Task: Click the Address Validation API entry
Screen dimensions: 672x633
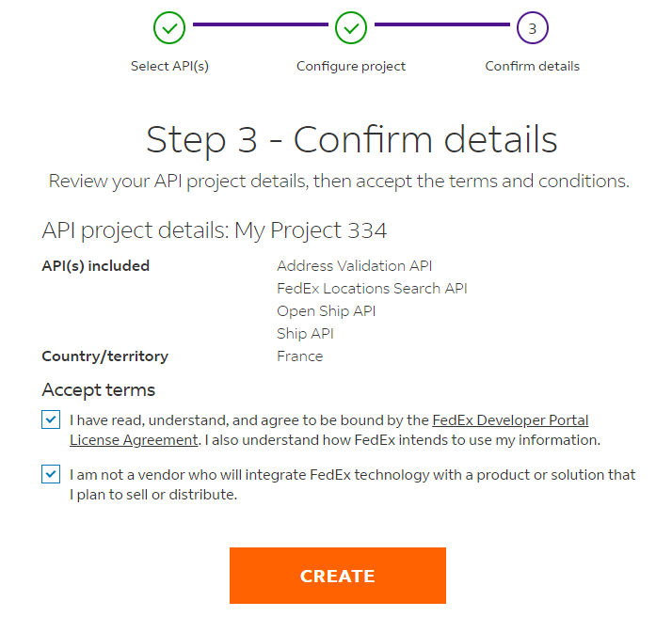Action: (355, 266)
